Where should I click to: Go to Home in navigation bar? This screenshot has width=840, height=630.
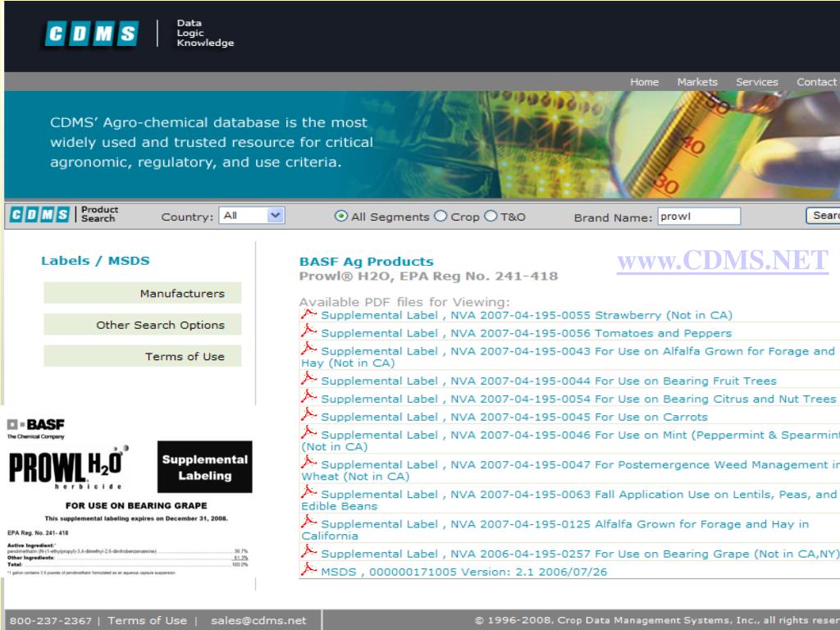tap(644, 82)
